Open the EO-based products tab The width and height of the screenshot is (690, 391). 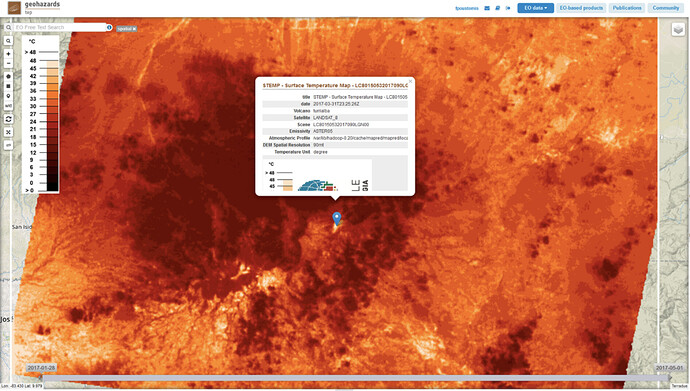click(581, 8)
